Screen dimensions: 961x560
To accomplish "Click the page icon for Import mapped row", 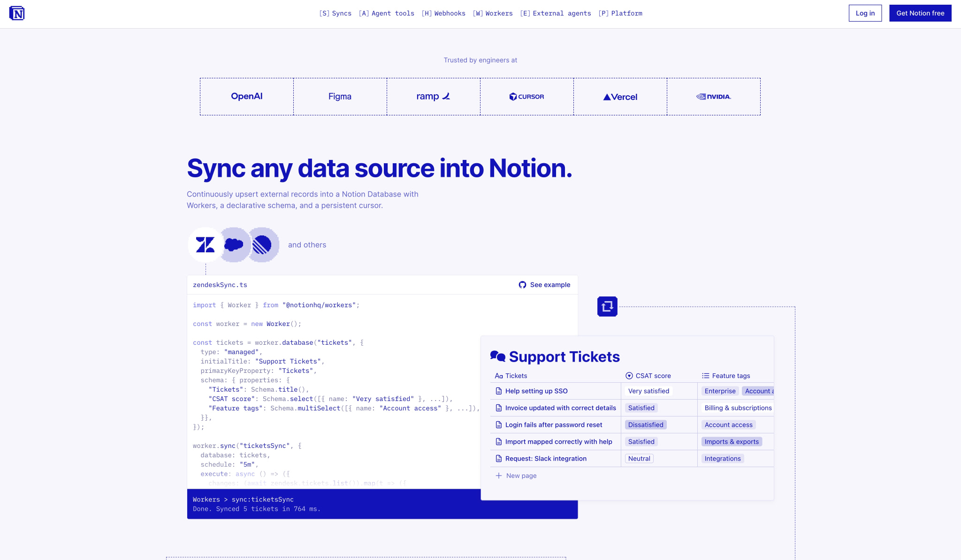I will point(499,442).
